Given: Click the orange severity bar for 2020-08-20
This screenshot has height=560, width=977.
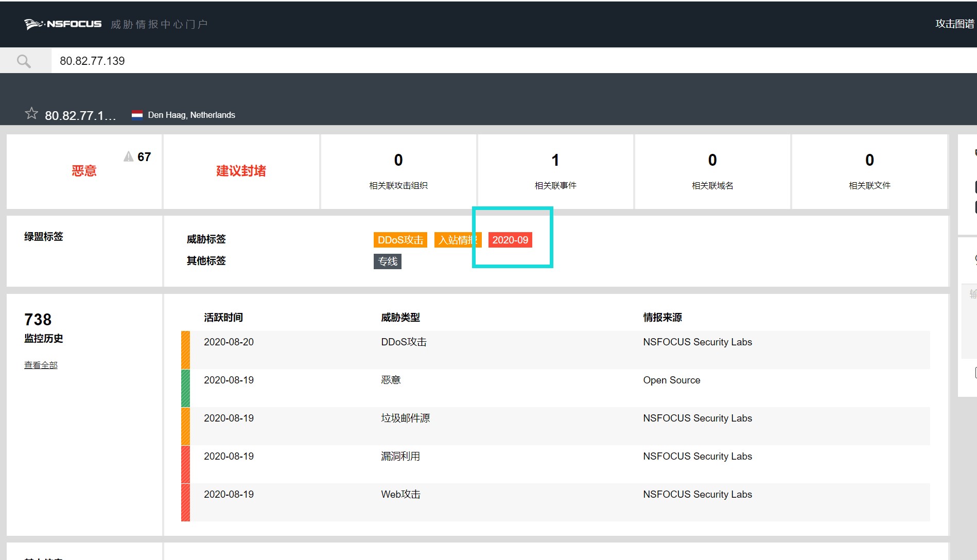Looking at the screenshot, I should tap(185, 350).
